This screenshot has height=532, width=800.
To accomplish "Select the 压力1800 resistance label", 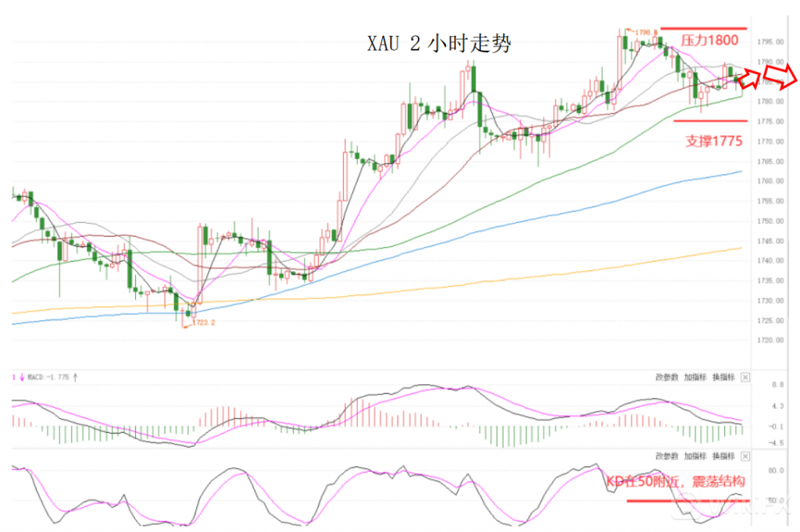I will coord(709,41).
